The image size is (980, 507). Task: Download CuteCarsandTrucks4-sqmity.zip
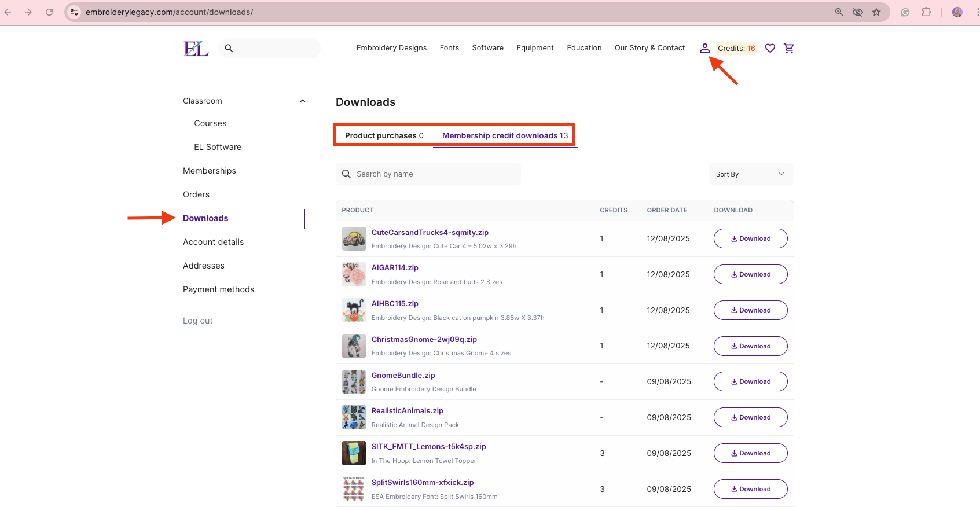pos(750,238)
